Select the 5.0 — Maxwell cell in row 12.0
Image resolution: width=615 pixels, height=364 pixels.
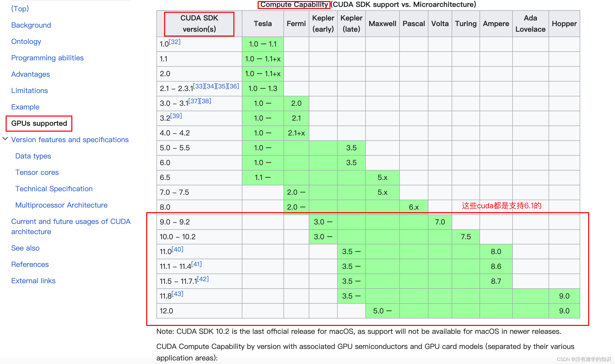tap(382, 311)
